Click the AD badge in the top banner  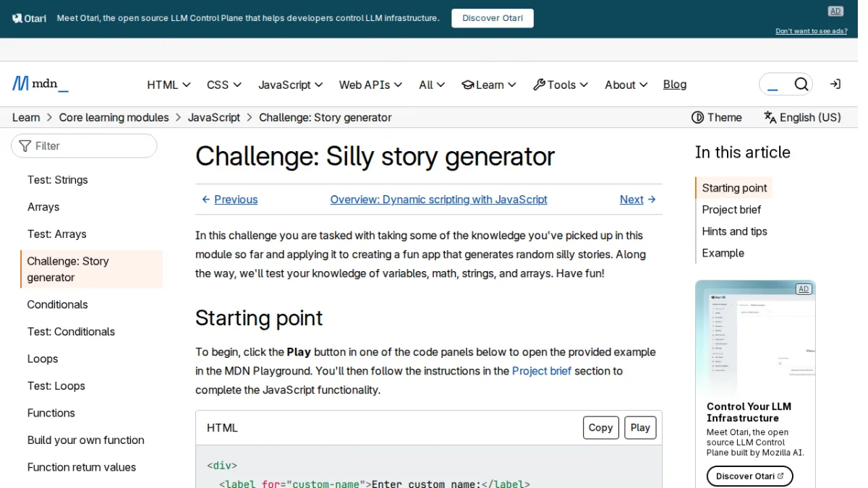point(835,11)
